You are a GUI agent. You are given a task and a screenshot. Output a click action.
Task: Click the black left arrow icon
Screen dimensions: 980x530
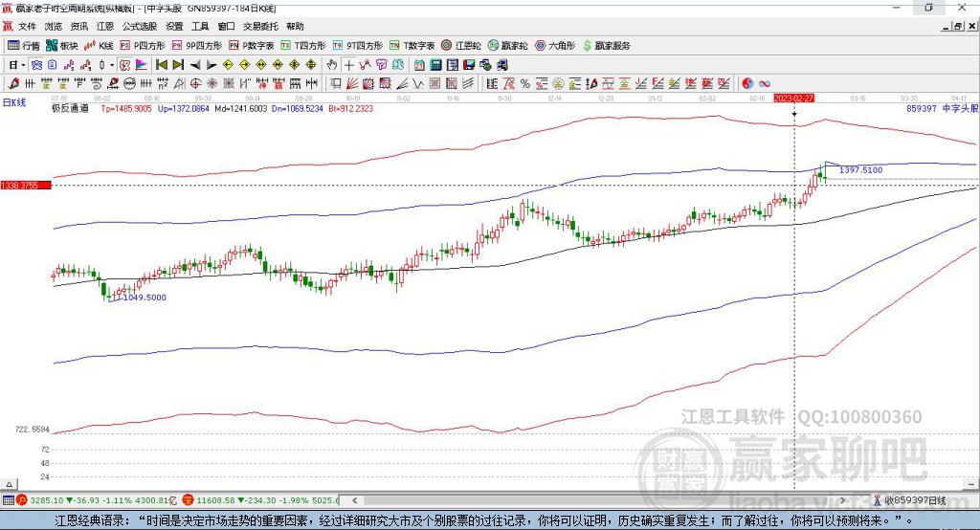195,65
